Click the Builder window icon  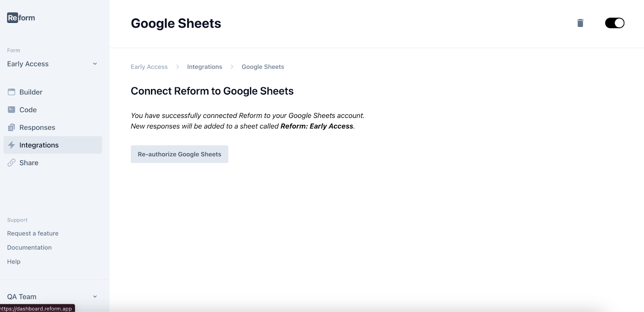click(x=12, y=92)
